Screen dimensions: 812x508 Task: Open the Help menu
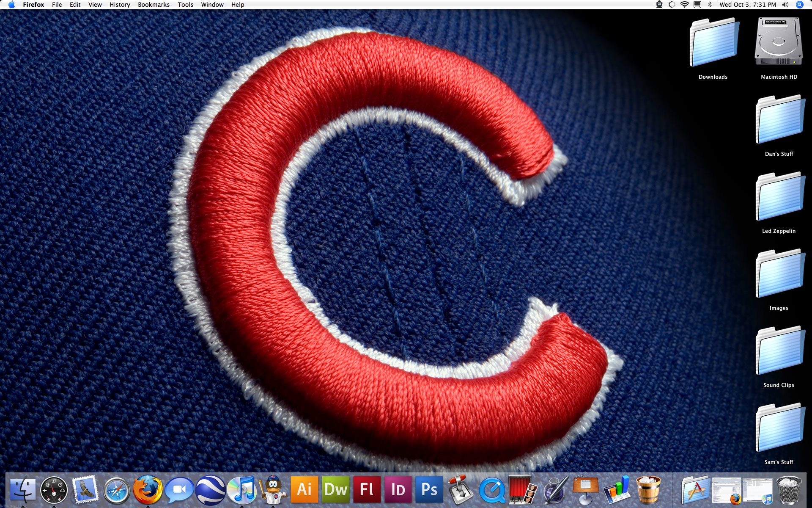point(238,5)
